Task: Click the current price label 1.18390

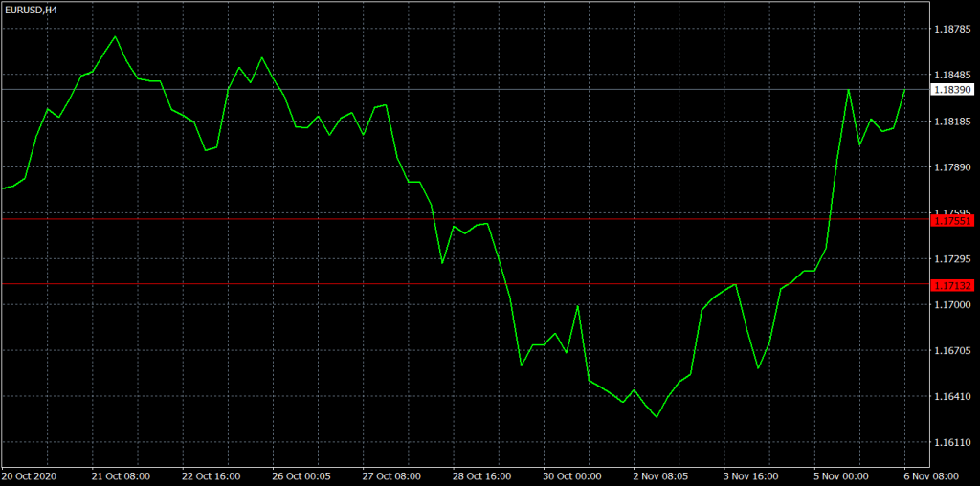Action: pos(952,90)
